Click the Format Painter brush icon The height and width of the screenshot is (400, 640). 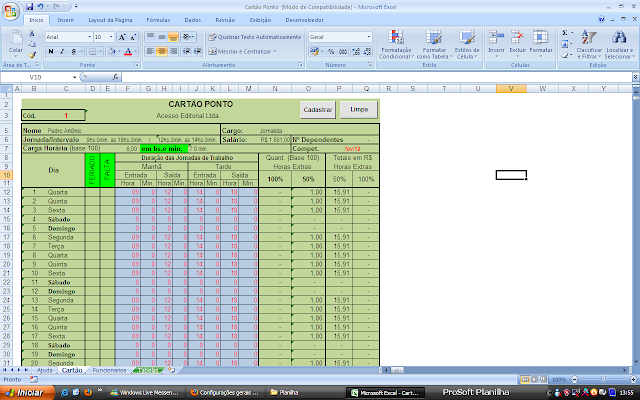click(x=32, y=55)
